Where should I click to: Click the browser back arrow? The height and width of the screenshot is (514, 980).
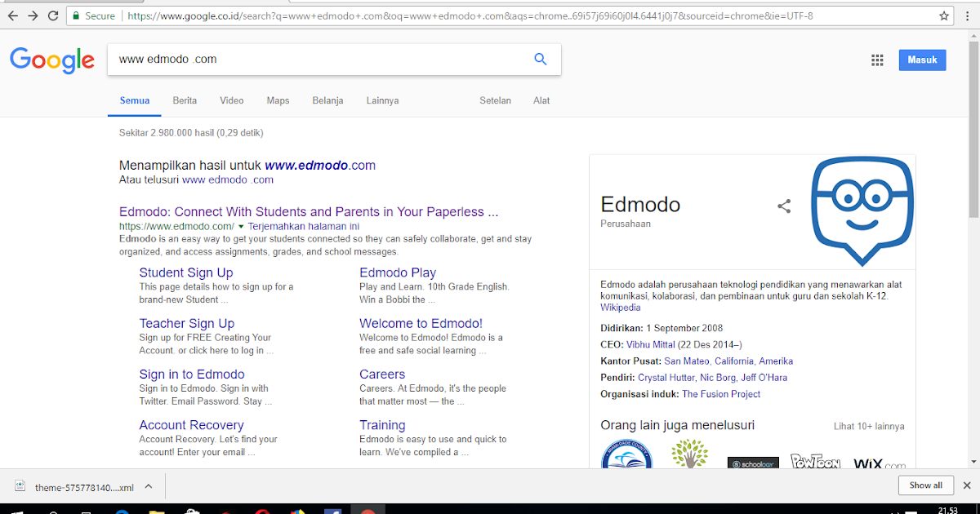point(11,15)
